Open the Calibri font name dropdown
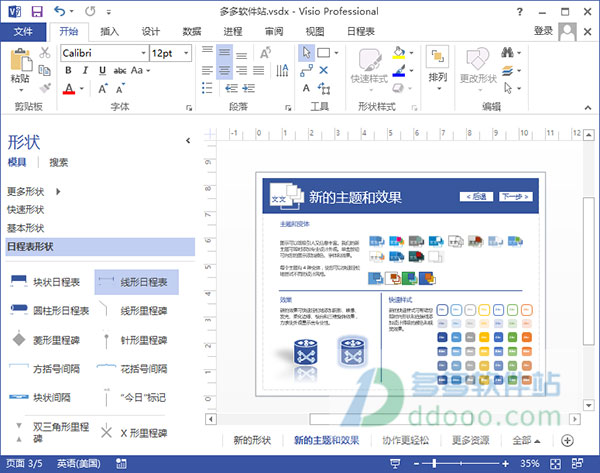Screen dimensions: 600x473 (143, 53)
